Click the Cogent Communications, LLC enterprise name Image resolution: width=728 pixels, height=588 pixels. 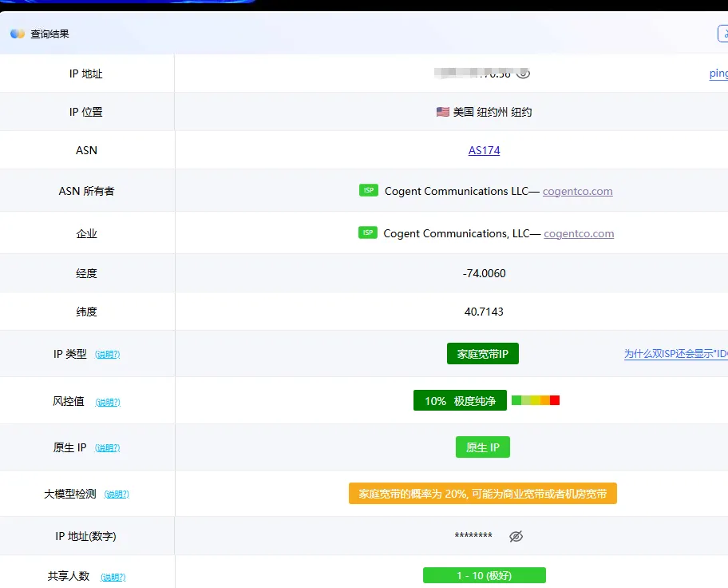click(x=457, y=234)
